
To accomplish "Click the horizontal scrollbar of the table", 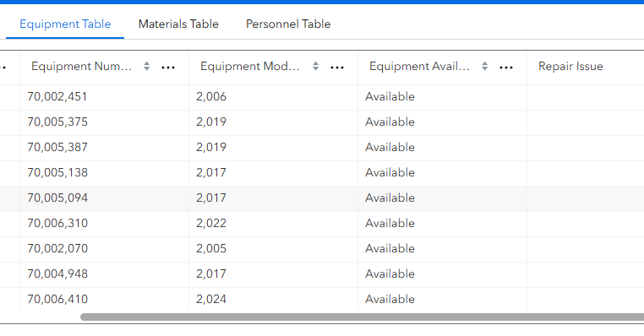I will tap(362, 317).
